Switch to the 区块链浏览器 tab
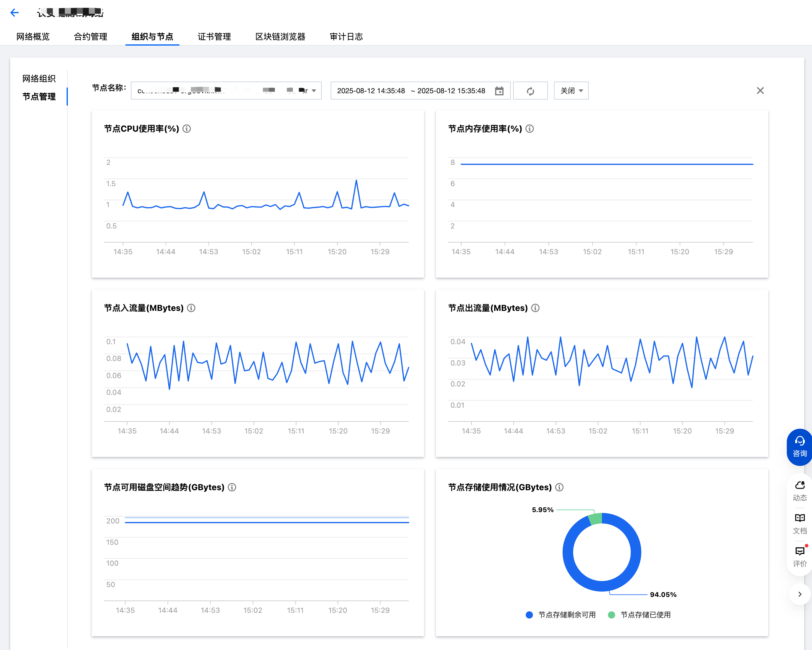The image size is (812, 650). click(280, 37)
